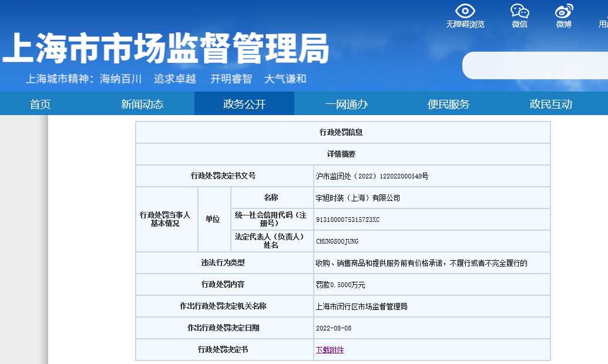Select the 政务公开 navigation tab
This screenshot has width=608, height=364.
244,104
